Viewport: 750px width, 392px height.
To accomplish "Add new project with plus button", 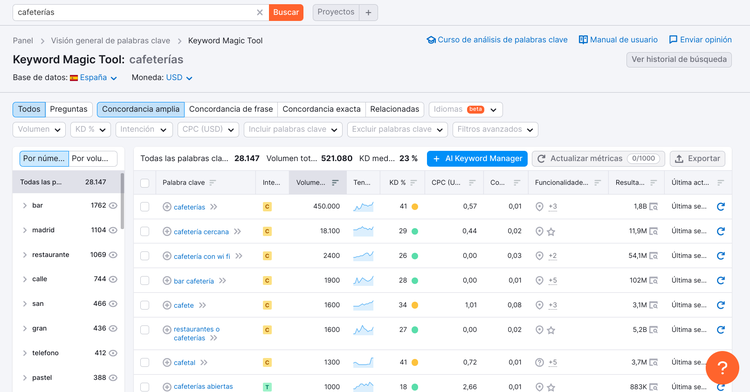I will point(368,12).
